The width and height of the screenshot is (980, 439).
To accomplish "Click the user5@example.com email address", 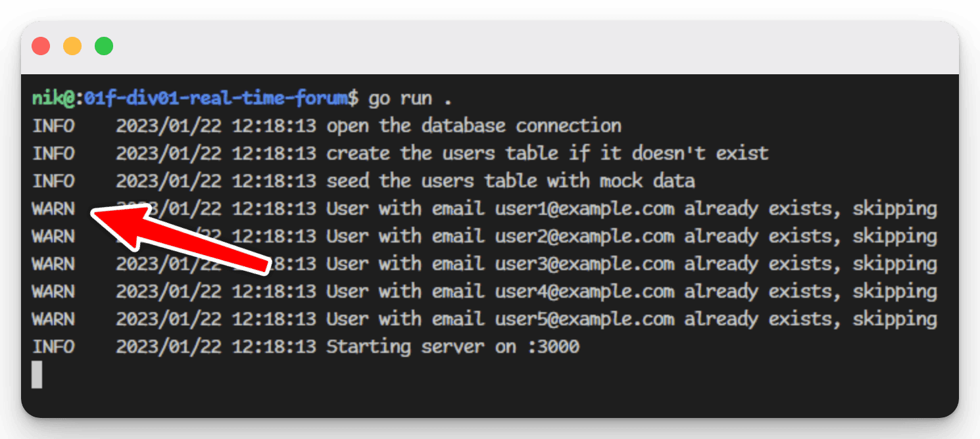I will coord(585,319).
